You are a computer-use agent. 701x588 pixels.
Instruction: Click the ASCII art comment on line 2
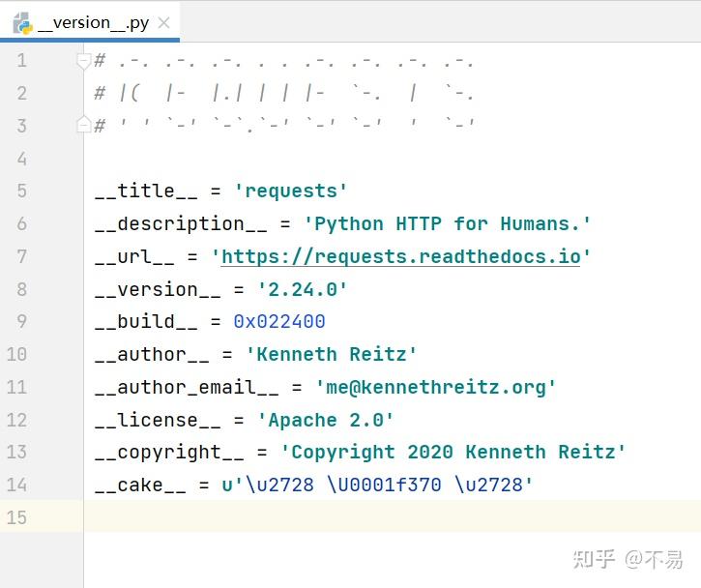(x=284, y=94)
